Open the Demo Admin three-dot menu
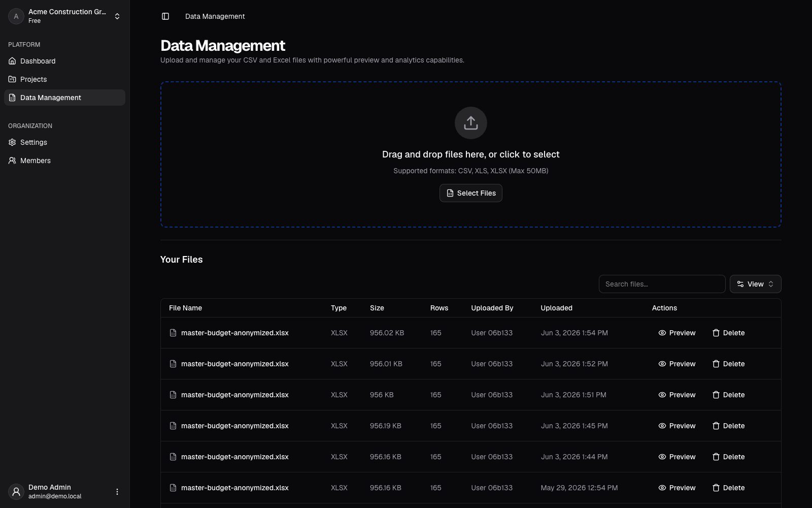Screen dimensions: 812x508 [117, 492]
